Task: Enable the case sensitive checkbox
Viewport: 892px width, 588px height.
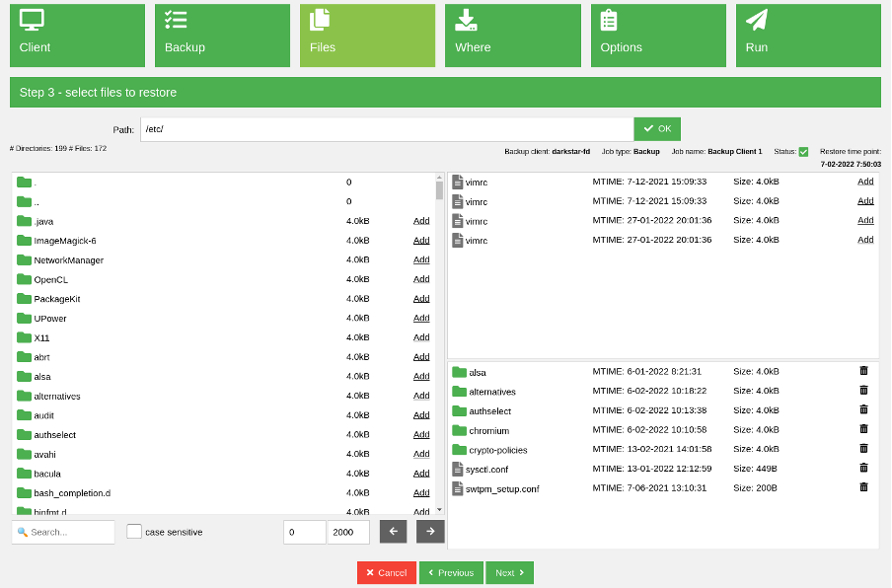Action: click(134, 532)
